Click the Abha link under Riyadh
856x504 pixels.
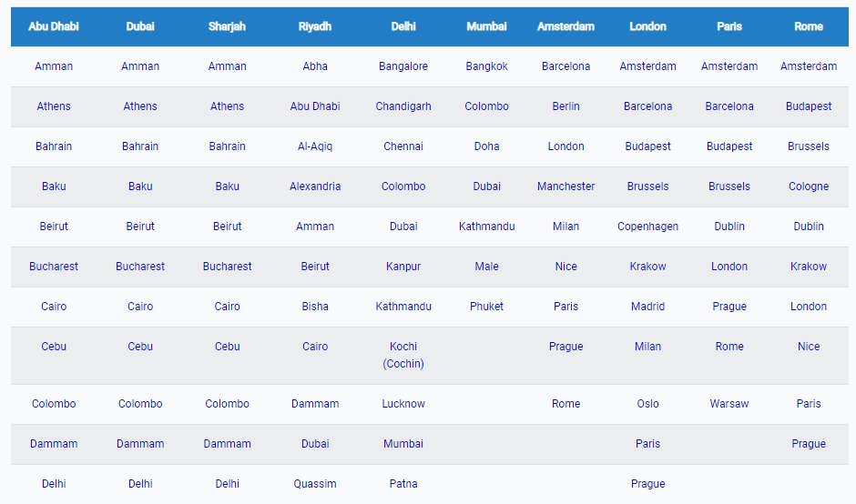coord(315,66)
